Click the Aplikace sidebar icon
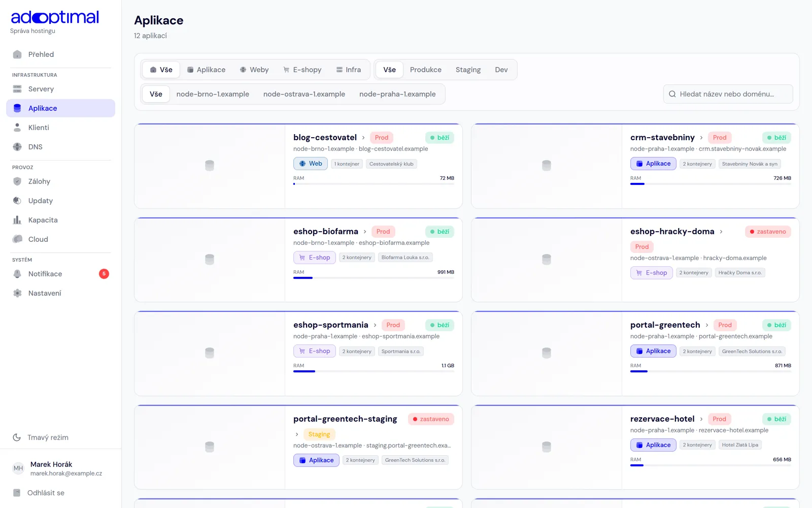 (17, 108)
